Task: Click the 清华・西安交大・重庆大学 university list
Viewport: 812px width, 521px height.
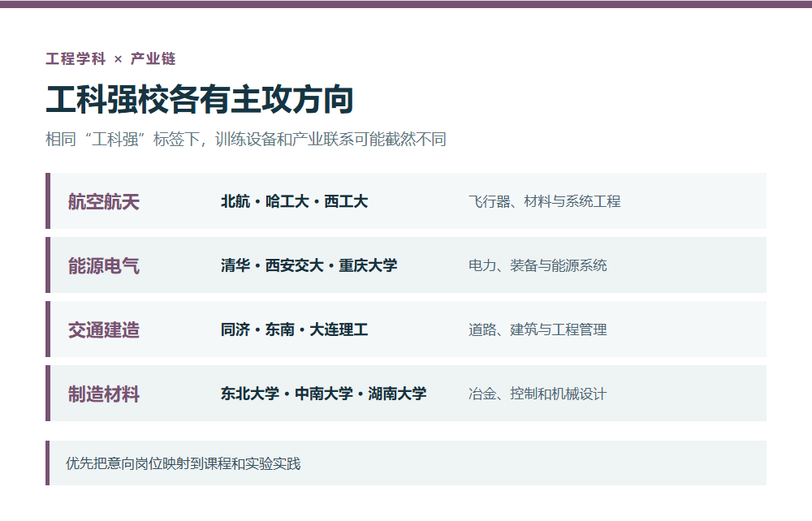Action: pos(309,265)
